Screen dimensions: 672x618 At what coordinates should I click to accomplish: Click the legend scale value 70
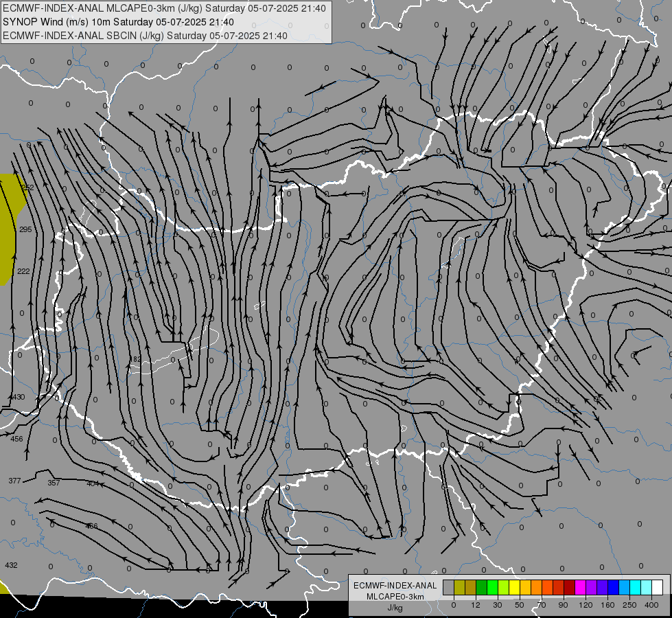542,606
